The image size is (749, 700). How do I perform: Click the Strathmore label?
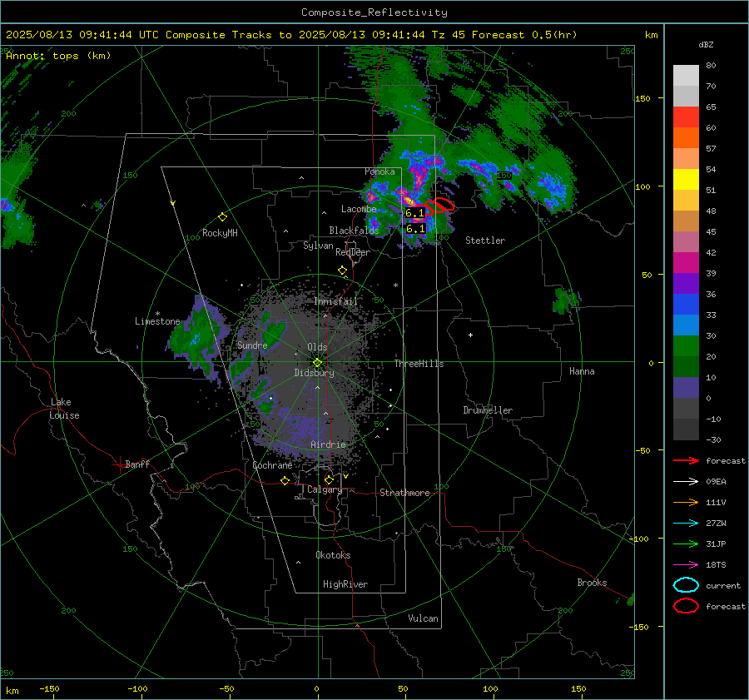point(404,493)
